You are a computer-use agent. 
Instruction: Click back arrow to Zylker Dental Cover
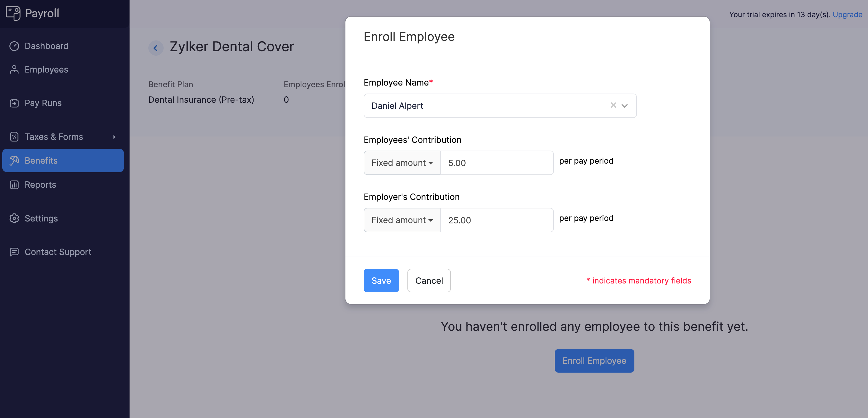point(156,47)
